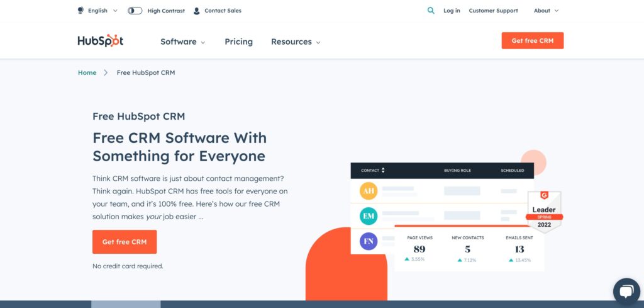
Task: Click the Buying Role column header
Action: (x=457, y=170)
